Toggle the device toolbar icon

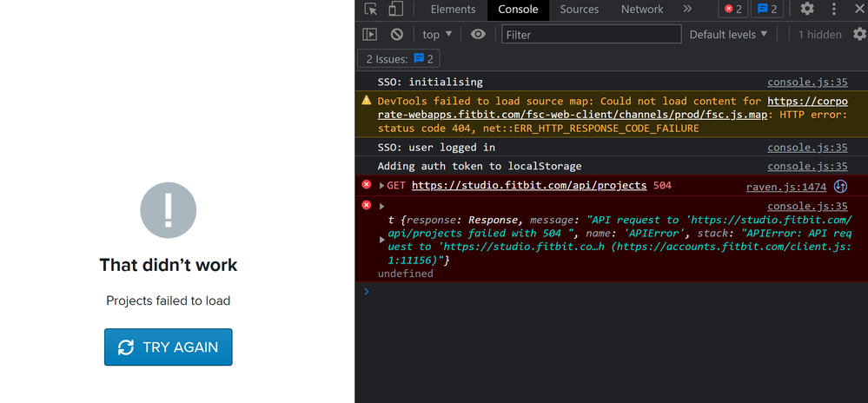coord(395,9)
